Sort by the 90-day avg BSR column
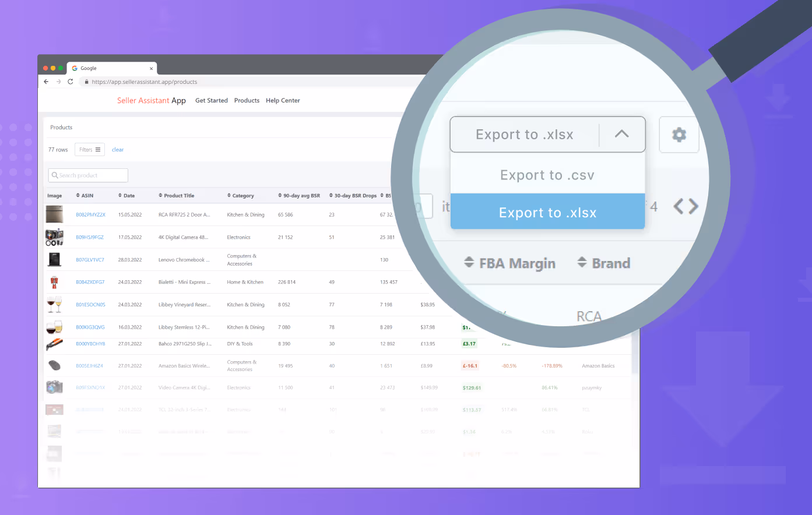Screen dimensions: 812x515 tap(299, 196)
